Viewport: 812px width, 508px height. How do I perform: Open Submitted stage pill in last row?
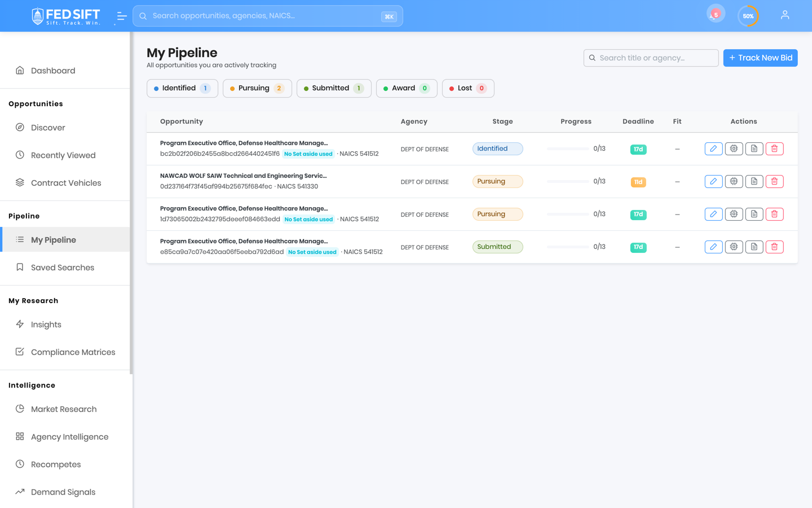498,247
